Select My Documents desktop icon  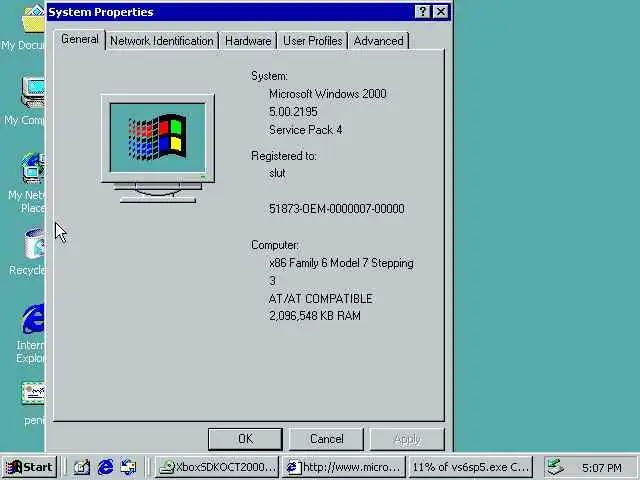coord(23,28)
